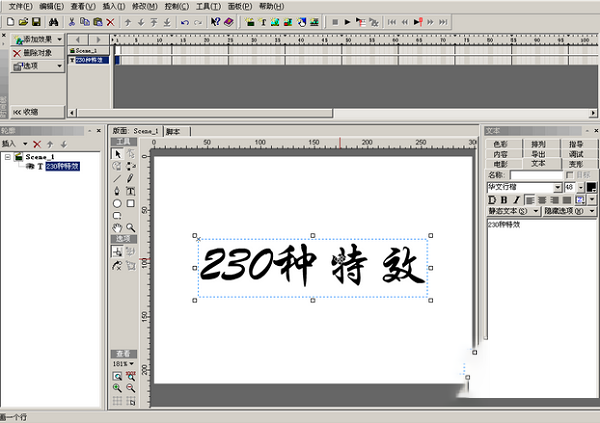This screenshot has height=423, width=600.
Task: Click the Open file icon
Action: (23, 22)
